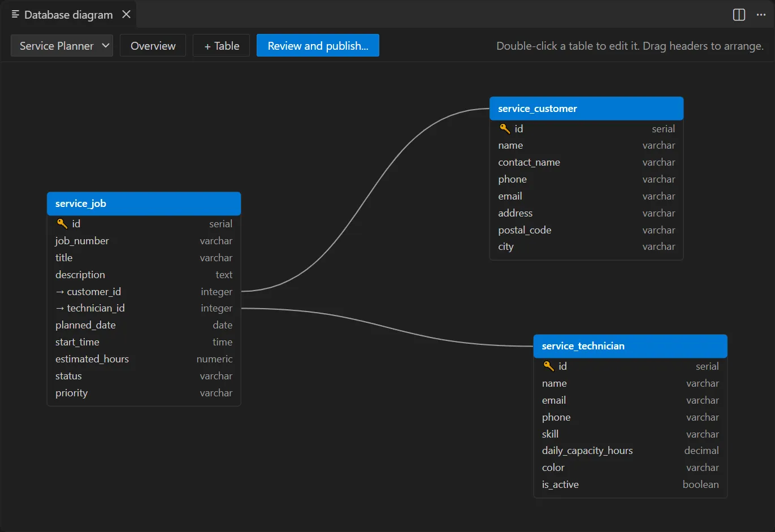The width and height of the screenshot is (775, 532).
Task: Click the key icon in service_technician table
Action: [x=548, y=366]
